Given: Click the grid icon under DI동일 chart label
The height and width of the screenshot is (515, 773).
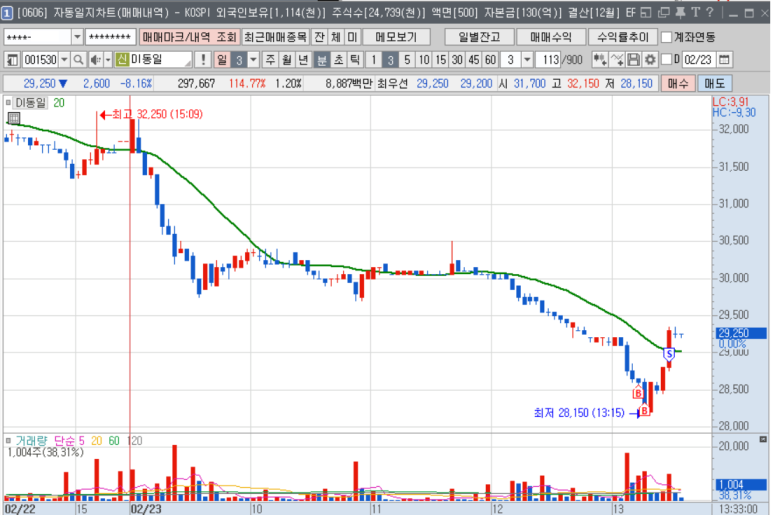Looking at the screenshot, I should pos(14,118).
